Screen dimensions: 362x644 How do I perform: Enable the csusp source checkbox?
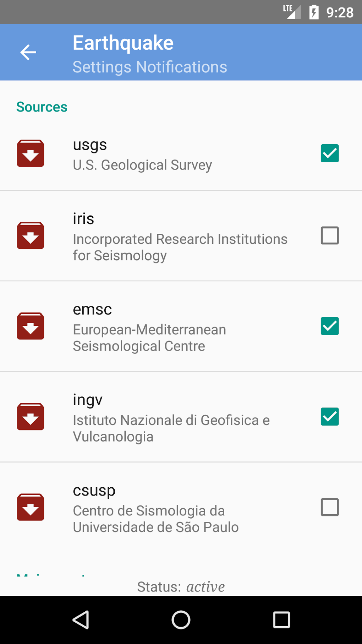tap(330, 507)
